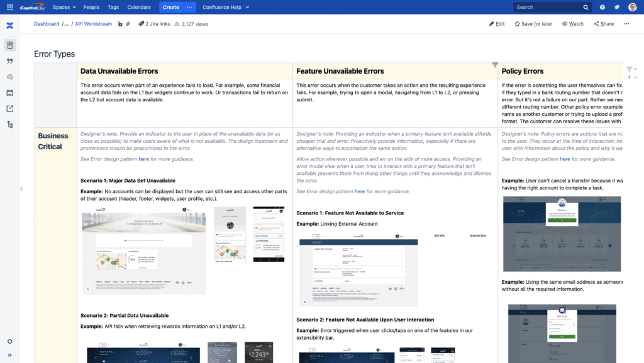Click the help question mark icon

(602, 7)
